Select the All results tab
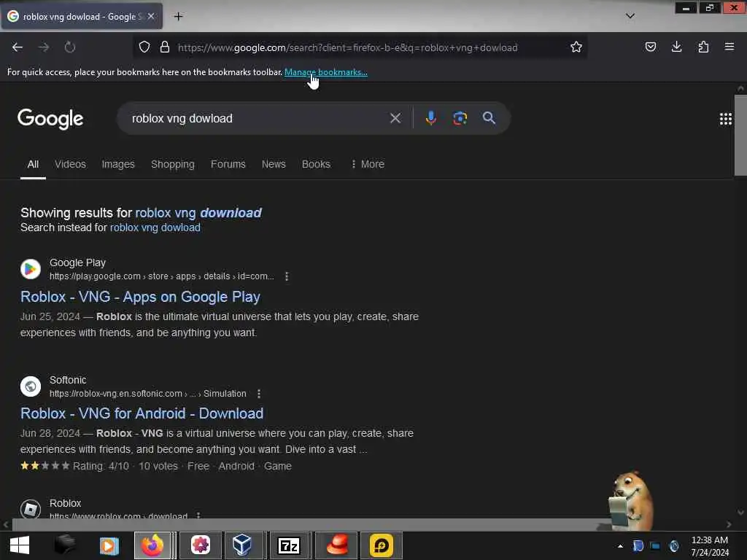This screenshot has width=747, height=560. coord(33,164)
